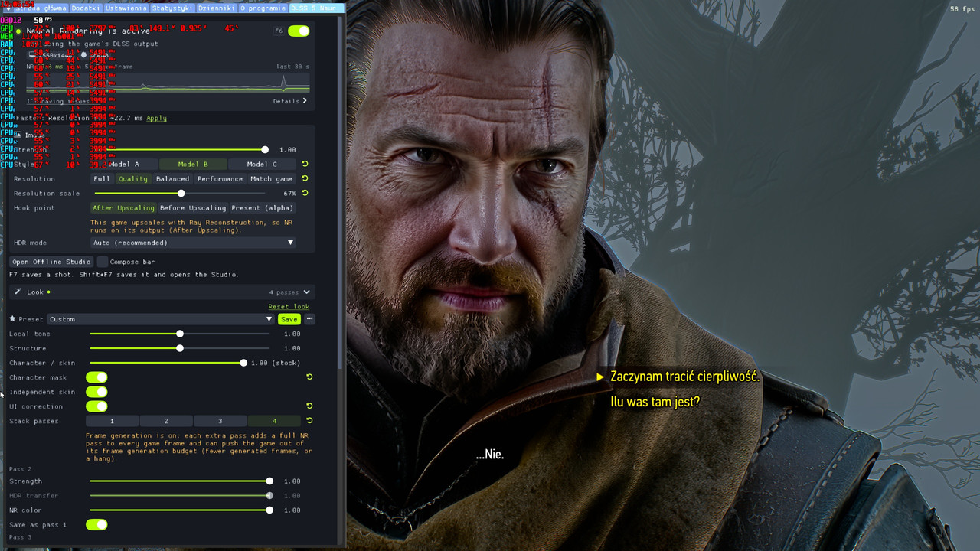Click the star icon beside Preset
This screenshot has height=551, width=980.
(12, 318)
